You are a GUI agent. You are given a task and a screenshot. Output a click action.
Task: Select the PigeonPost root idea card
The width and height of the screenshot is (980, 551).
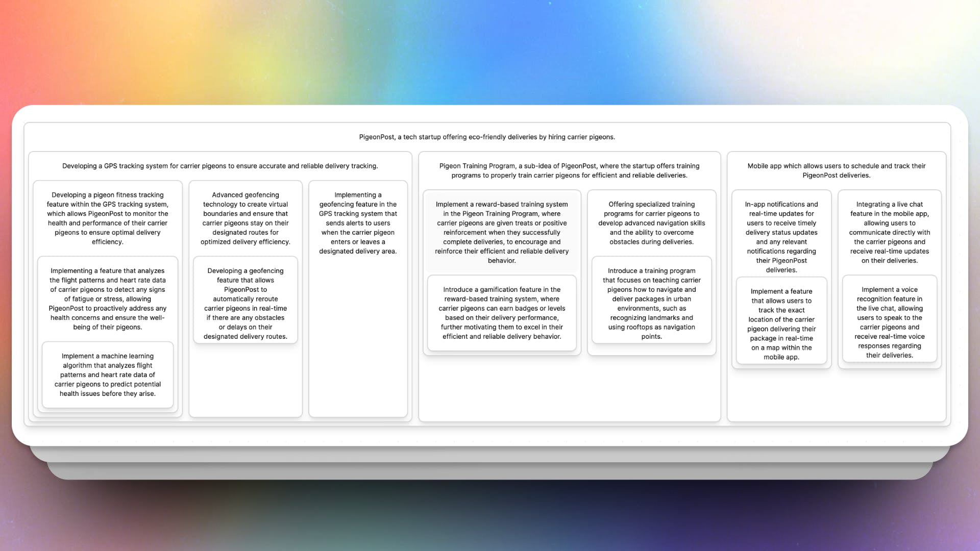click(486, 137)
